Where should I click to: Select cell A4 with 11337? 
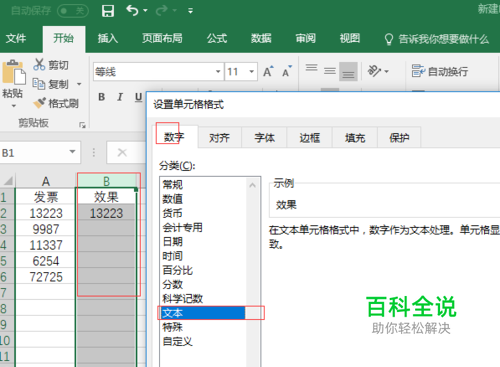[46, 245]
